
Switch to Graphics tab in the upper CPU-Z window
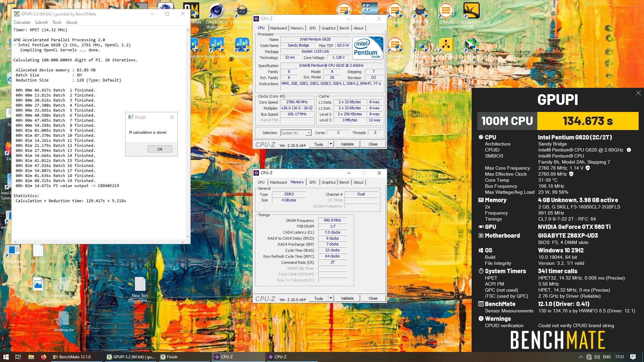click(328, 28)
